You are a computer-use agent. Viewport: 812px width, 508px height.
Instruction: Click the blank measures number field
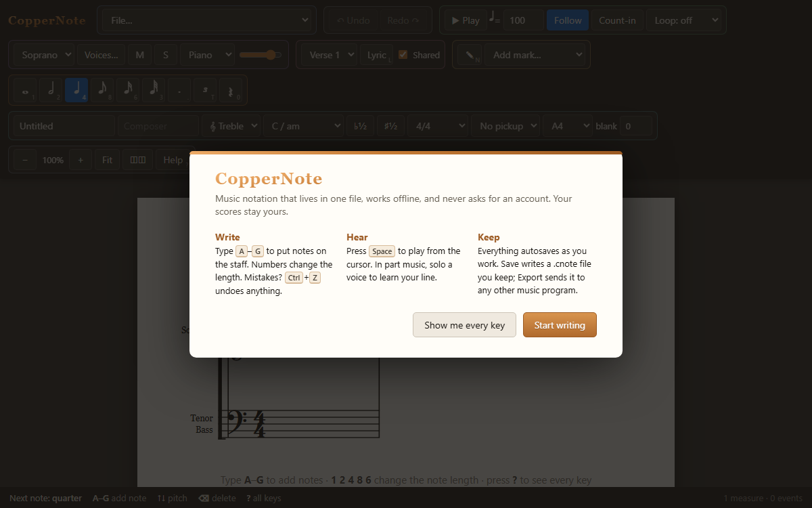636,126
